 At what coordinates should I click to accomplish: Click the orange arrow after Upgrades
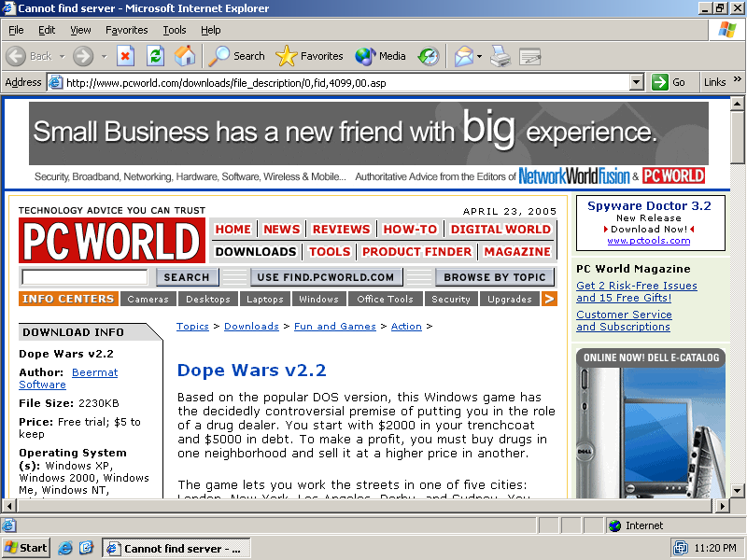[x=549, y=299]
